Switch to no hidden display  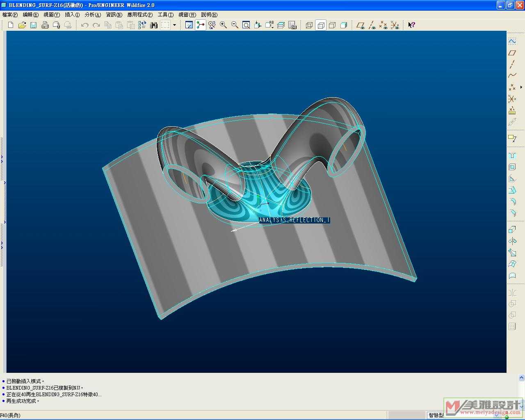[x=332, y=25]
